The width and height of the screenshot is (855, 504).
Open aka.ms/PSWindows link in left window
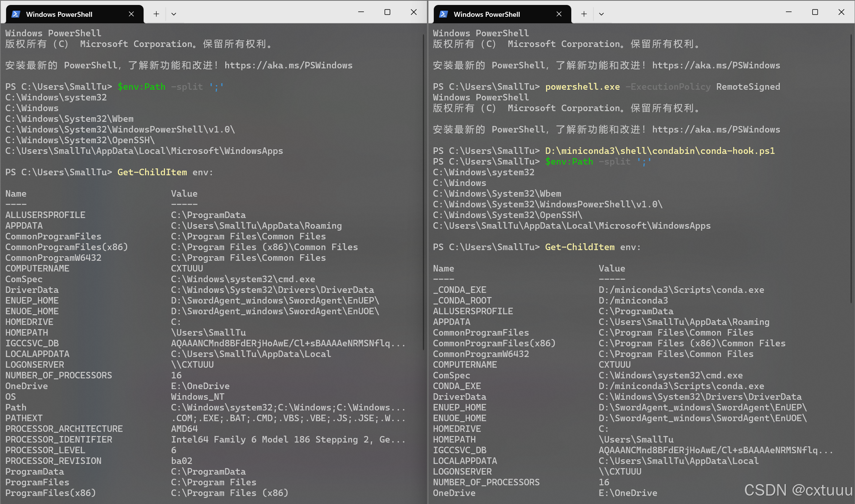(288, 65)
